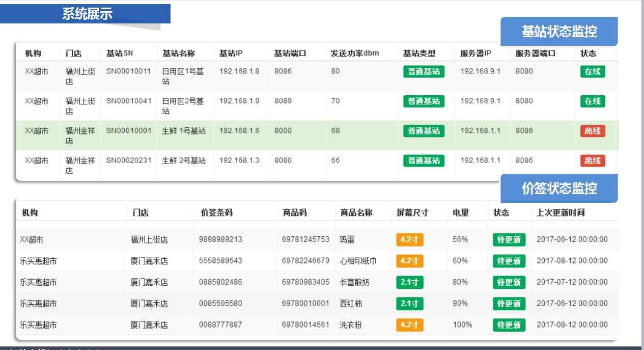Open the 基站状态监控 tab

(x=559, y=32)
